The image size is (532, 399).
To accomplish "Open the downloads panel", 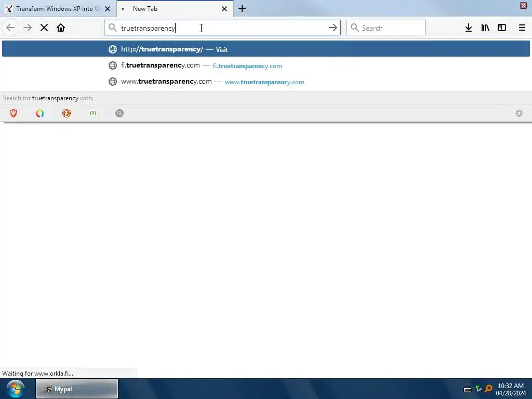I will (469, 28).
